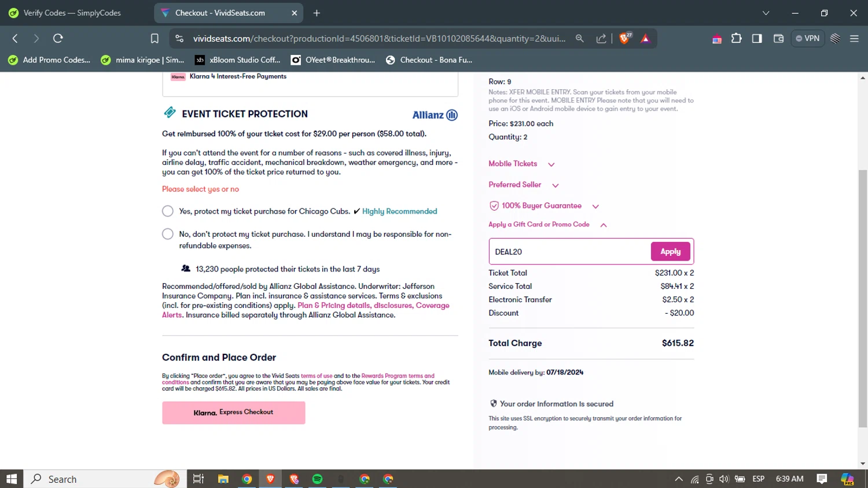
Task: Select Yes, protect my ticket purchase
Action: [168, 211]
